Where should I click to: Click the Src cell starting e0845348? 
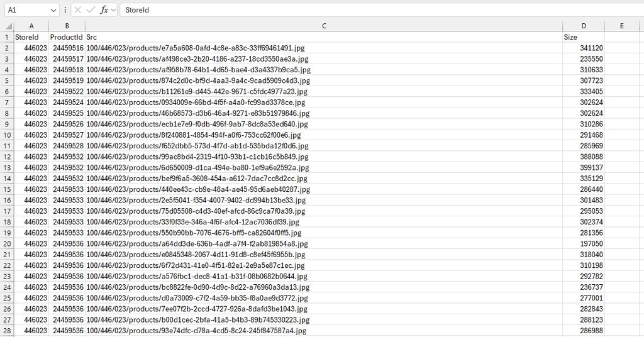click(324, 255)
